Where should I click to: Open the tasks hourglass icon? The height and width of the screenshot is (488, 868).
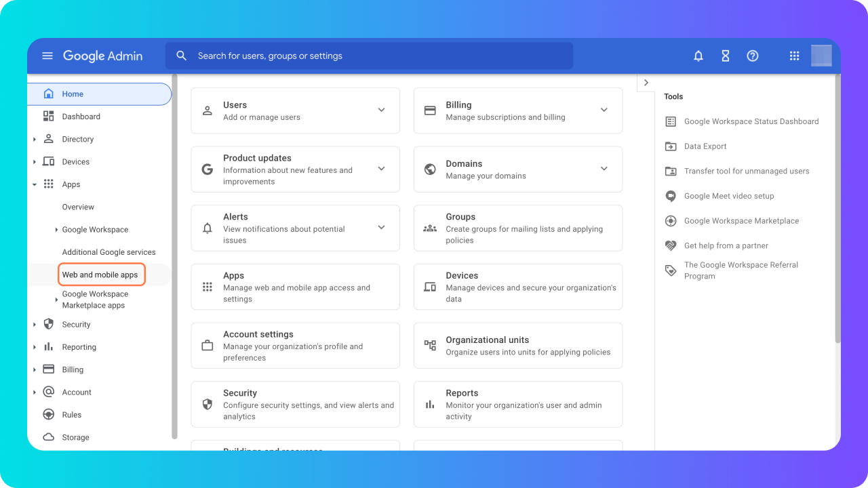click(x=726, y=56)
